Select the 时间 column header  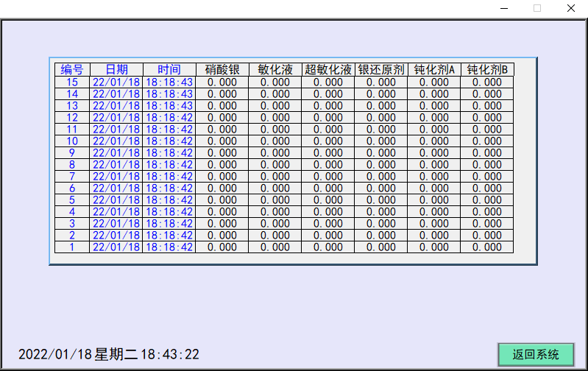[x=169, y=70]
